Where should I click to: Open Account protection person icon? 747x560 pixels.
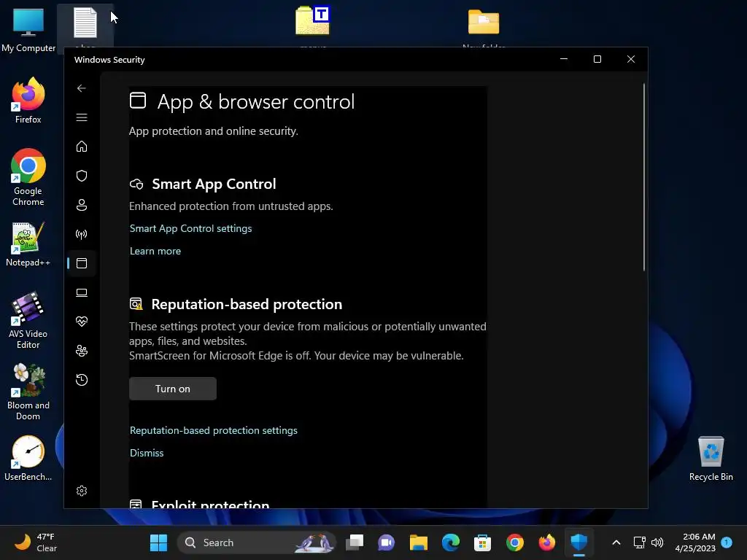(82, 205)
